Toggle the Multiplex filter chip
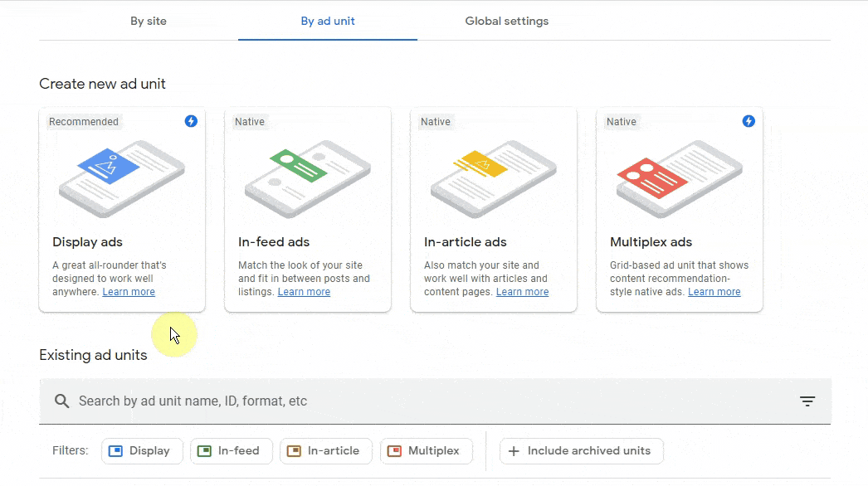 [x=426, y=451]
